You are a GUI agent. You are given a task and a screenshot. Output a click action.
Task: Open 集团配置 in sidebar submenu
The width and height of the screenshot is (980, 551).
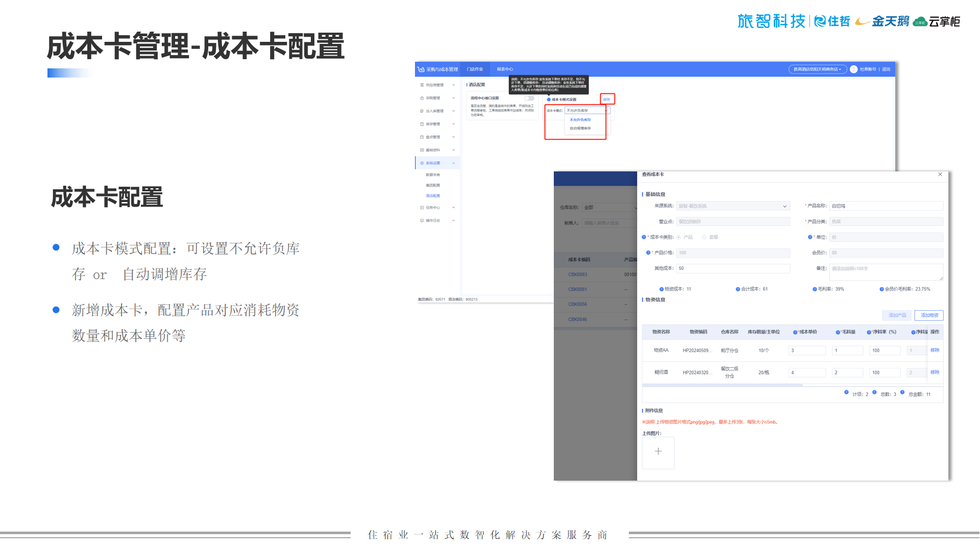pyautogui.click(x=433, y=185)
